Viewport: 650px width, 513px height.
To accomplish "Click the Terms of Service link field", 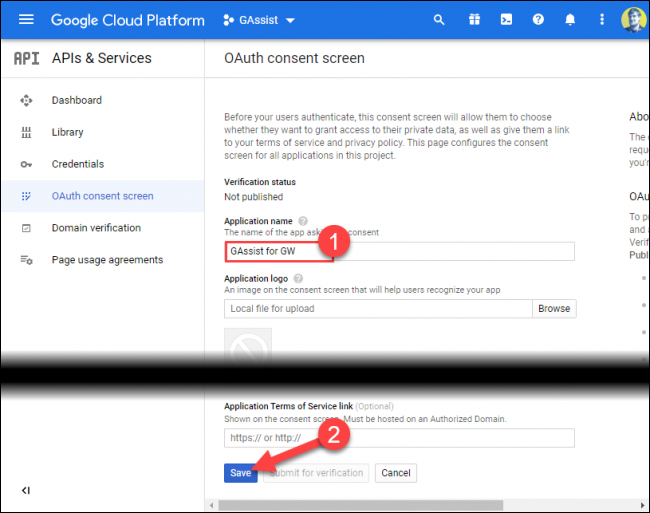I will point(399,438).
